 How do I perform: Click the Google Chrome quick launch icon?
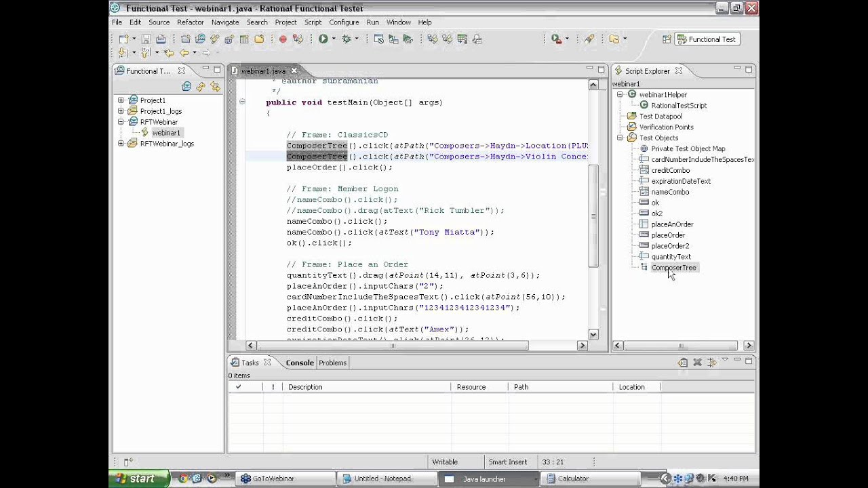[183, 479]
